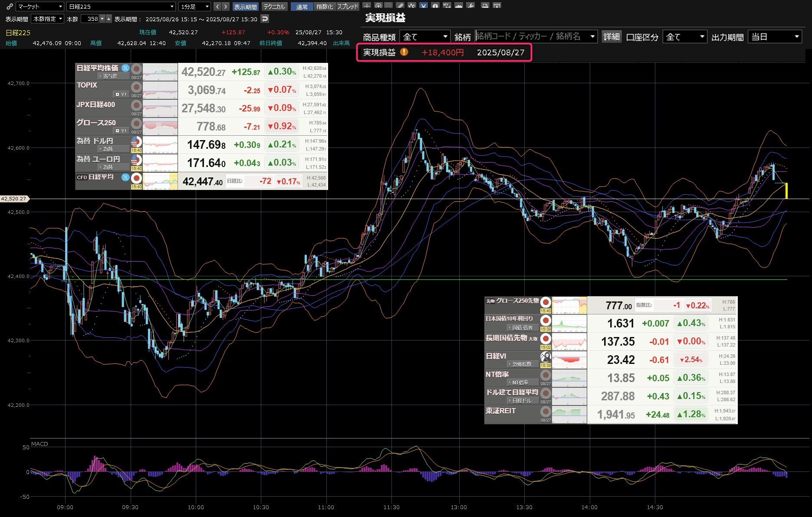Click the mountain area chart icon
Image resolution: width=812 pixels, height=517 pixels.
[x=458, y=6]
